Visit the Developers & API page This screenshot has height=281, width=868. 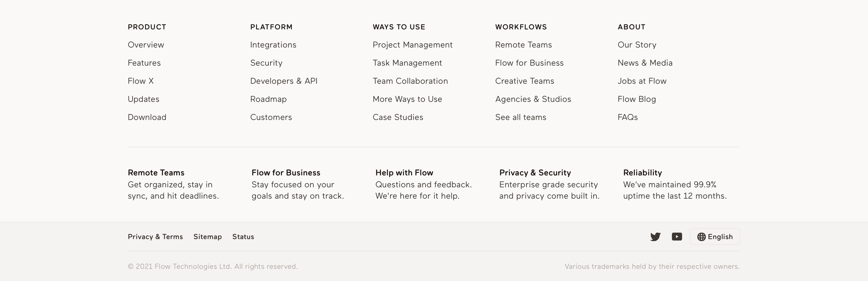(x=284, y=81)
